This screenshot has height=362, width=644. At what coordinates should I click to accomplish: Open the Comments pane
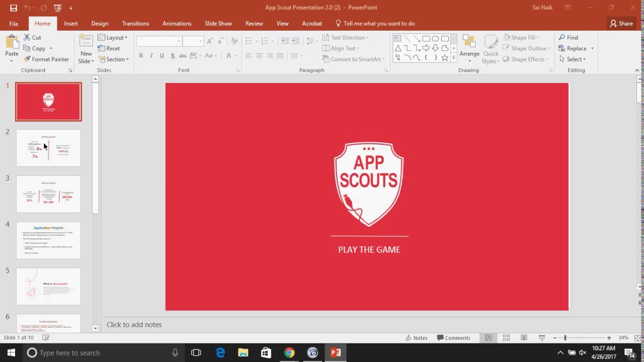(454, 338)
